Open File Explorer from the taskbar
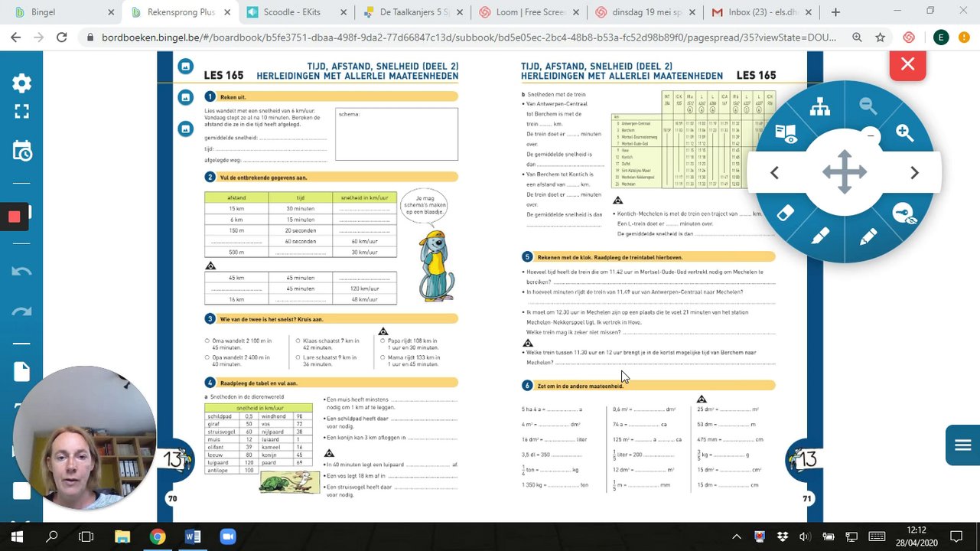Screen dimensions: 980x551 [x=122, y=537]
